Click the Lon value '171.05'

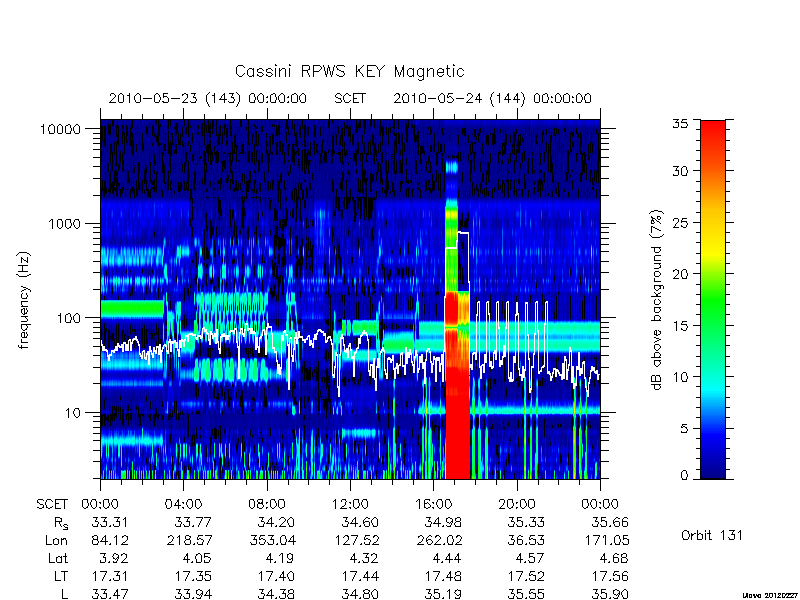pos(607,540)
